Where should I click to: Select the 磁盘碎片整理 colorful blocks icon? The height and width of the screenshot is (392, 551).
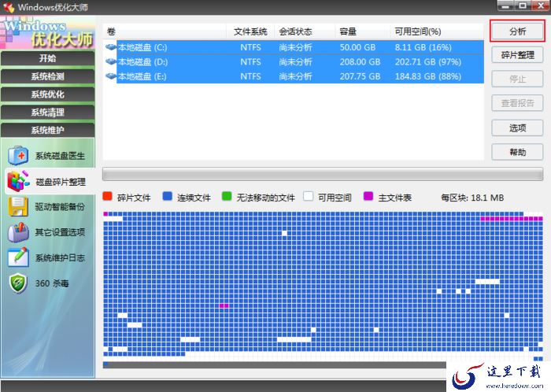18,181
